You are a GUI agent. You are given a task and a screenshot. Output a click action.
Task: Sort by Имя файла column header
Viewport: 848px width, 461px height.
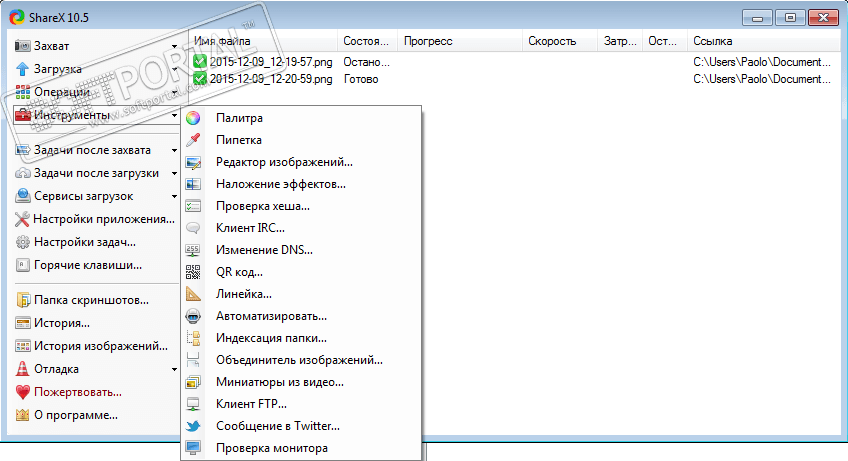(x=263, y=41)
